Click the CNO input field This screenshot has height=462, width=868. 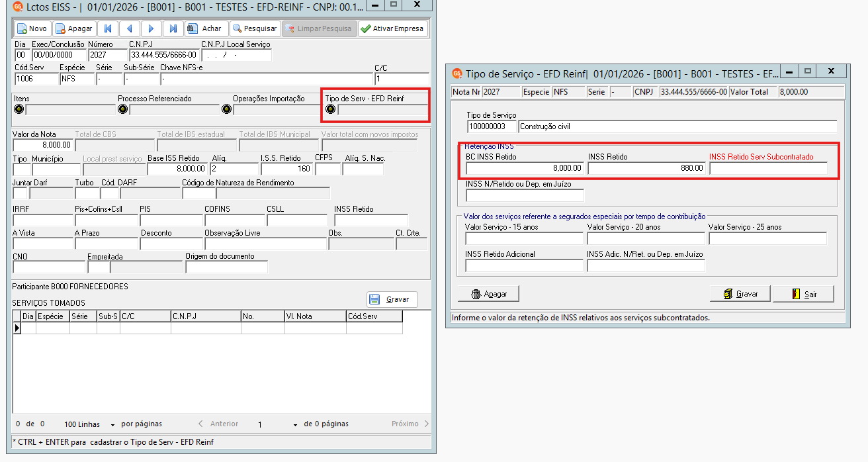49,267
